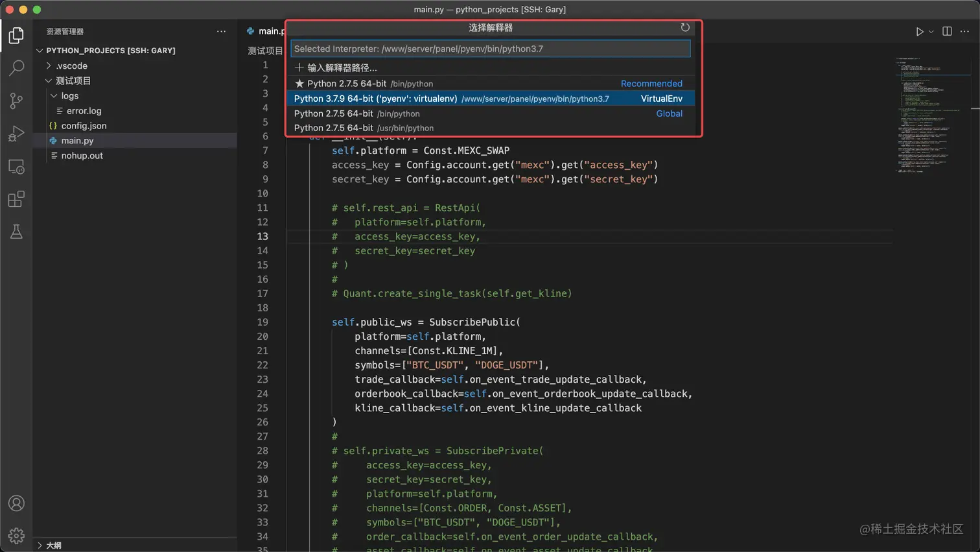Viewport: 980px width, 552px height.
Task: Click the channels=[Const.KLINE_1M] line
Action: (428, 350)
